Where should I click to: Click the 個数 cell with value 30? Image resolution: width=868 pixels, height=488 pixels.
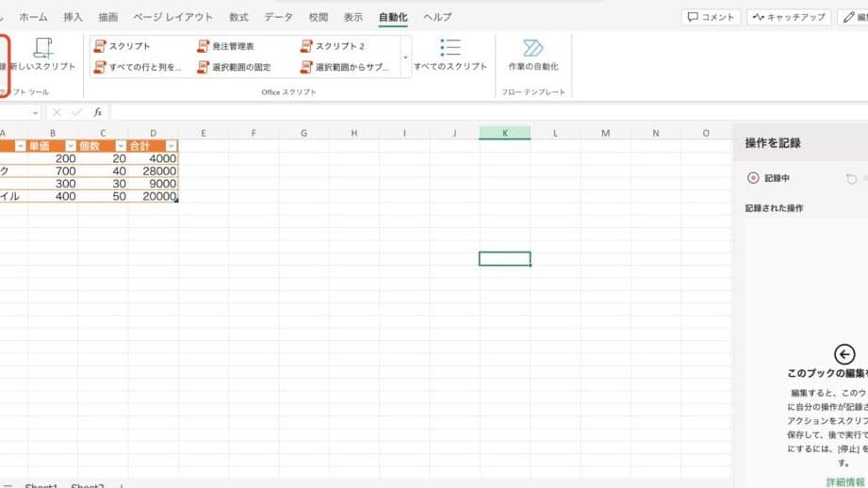(x=103, y=184)
